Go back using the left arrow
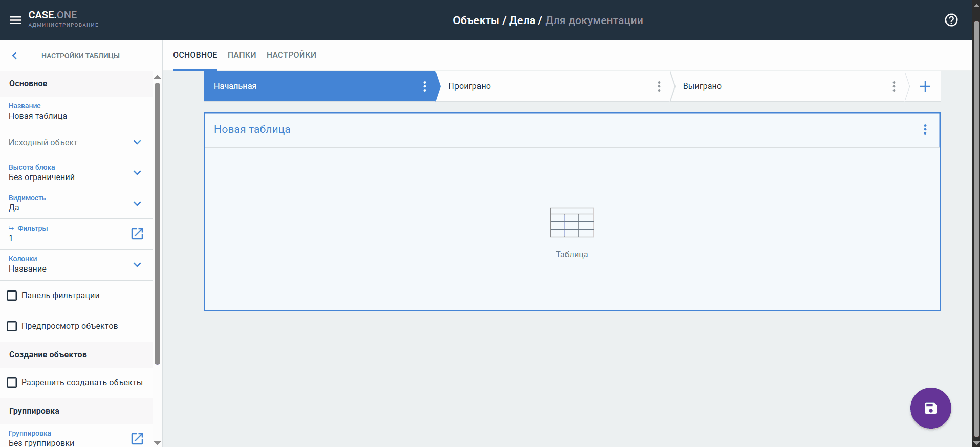This screenshot has height=447, width=980. tap(14, 56)
